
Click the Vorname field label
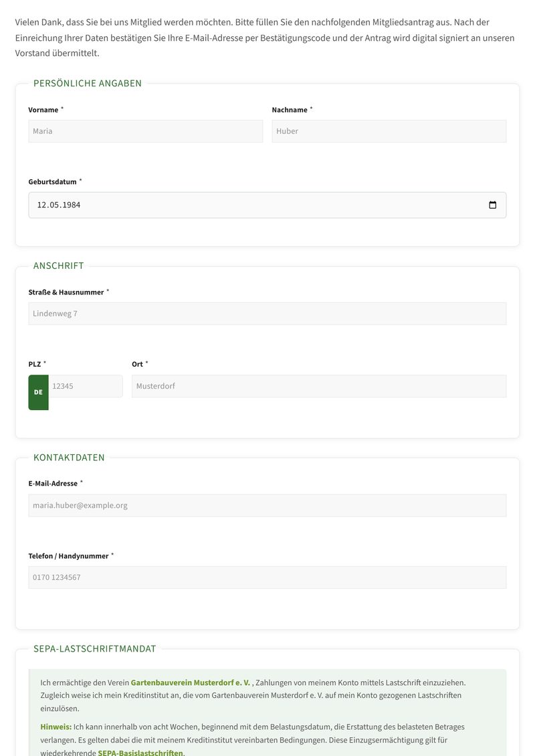pos(43,110)
